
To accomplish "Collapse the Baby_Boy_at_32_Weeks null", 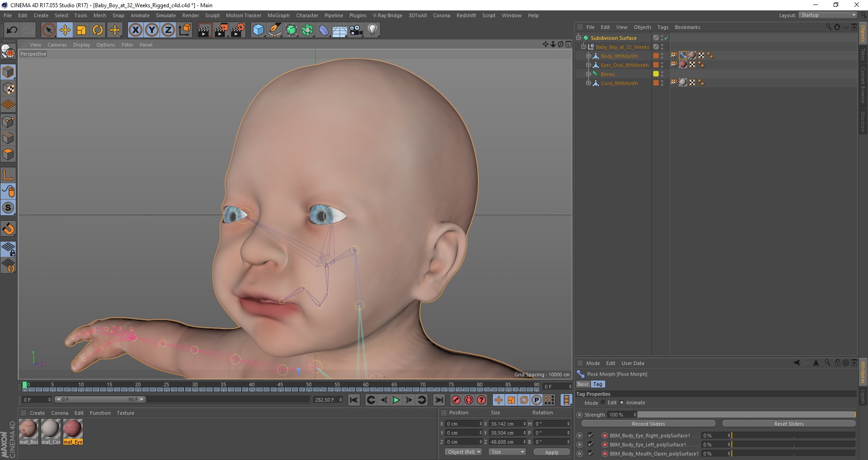I will pos(583,47).
